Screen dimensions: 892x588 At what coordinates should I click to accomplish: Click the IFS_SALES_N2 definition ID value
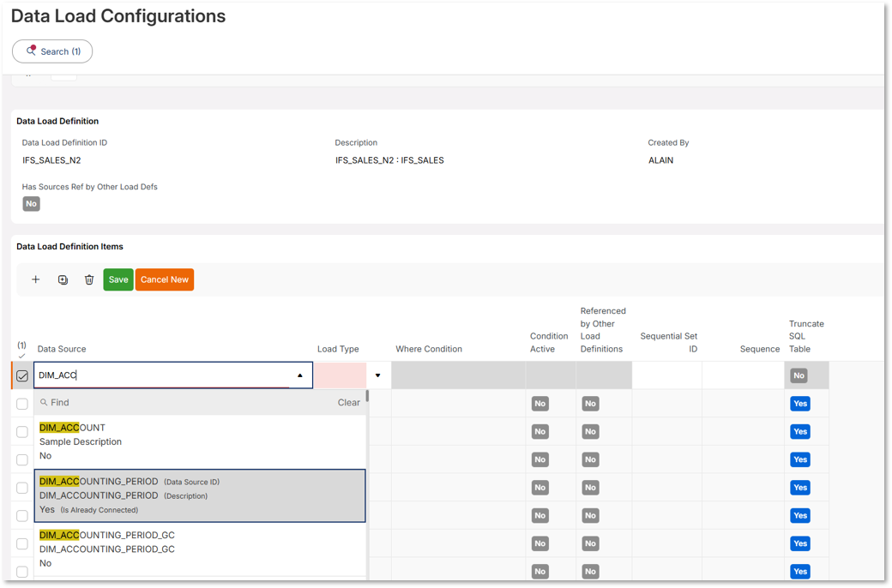[x=51, y=160]
